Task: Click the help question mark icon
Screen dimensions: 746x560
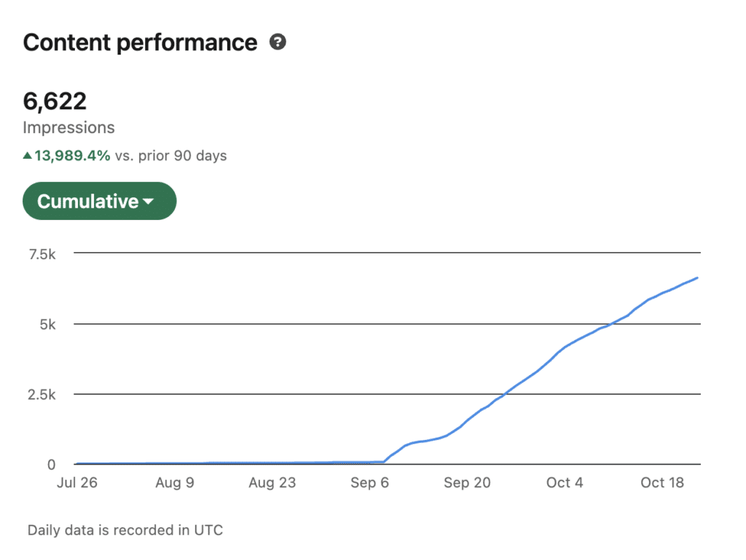Action: pos(278,42)
